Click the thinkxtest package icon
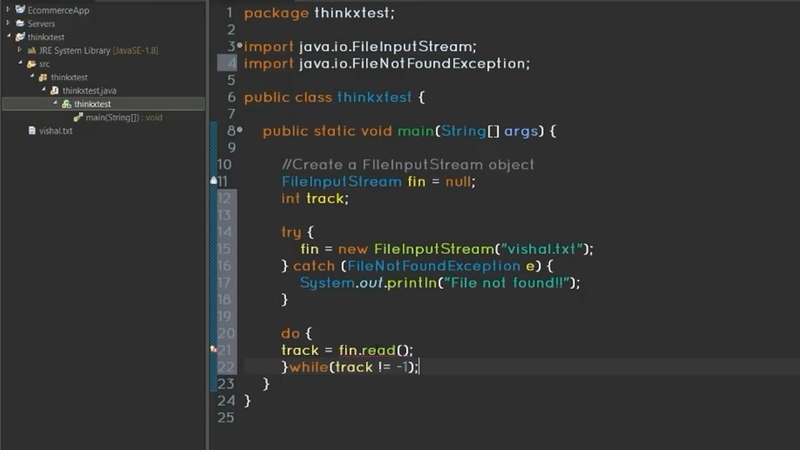 43,77
